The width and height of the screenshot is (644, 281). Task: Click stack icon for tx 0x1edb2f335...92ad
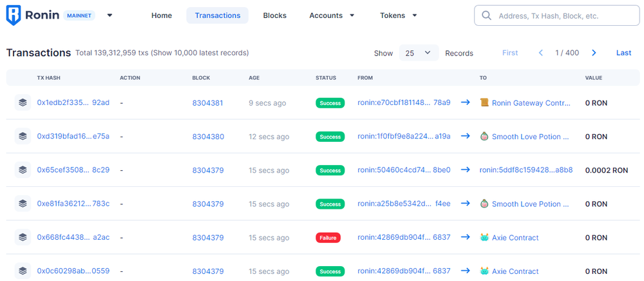pyautogui.click(x=23, y=102)
